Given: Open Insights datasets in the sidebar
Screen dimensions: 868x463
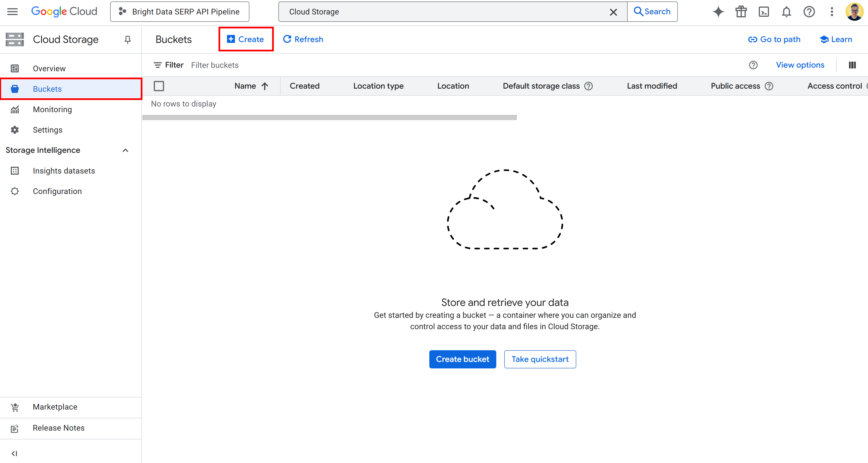Looking at the screenshot, I should 64,171.
